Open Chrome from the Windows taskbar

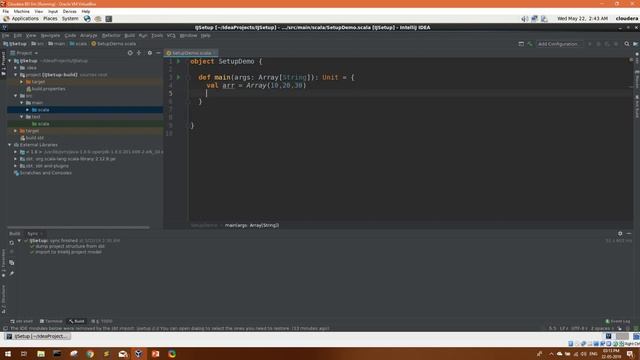click(x=90, y=354)
